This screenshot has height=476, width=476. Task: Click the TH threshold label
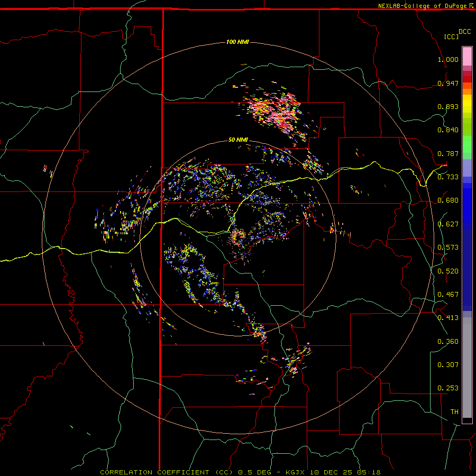click(454, 412)
